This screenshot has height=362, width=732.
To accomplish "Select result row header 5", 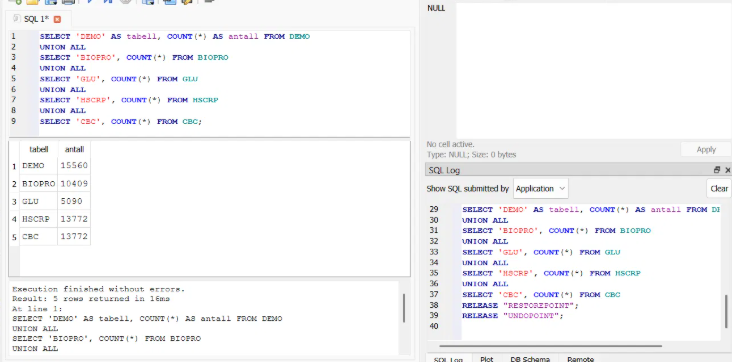I will point(14,237).
